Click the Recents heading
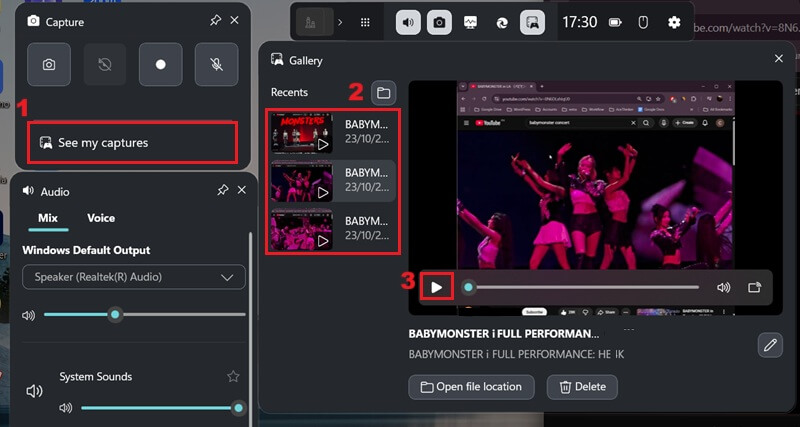This screenshot has height=427, width=800. 289,92
